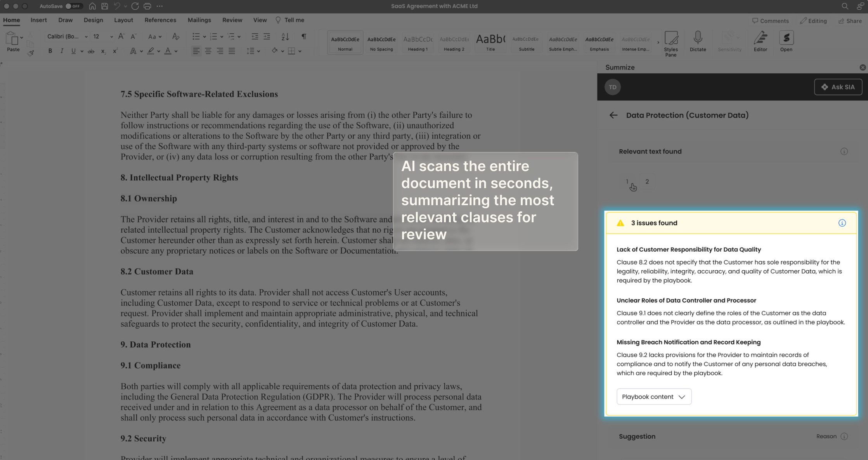Click the Editing mode button
The image size is (868, 460).
(x=813, y=21)
